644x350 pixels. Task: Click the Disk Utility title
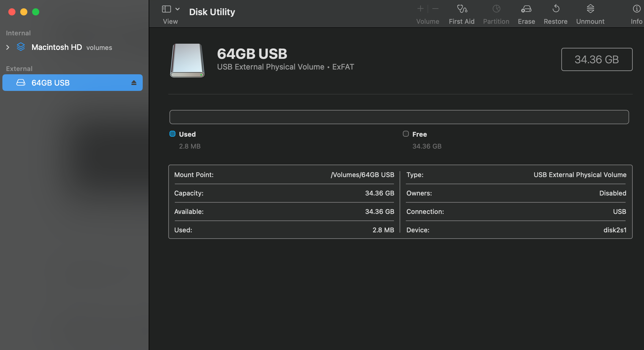(x=212, y=12)
